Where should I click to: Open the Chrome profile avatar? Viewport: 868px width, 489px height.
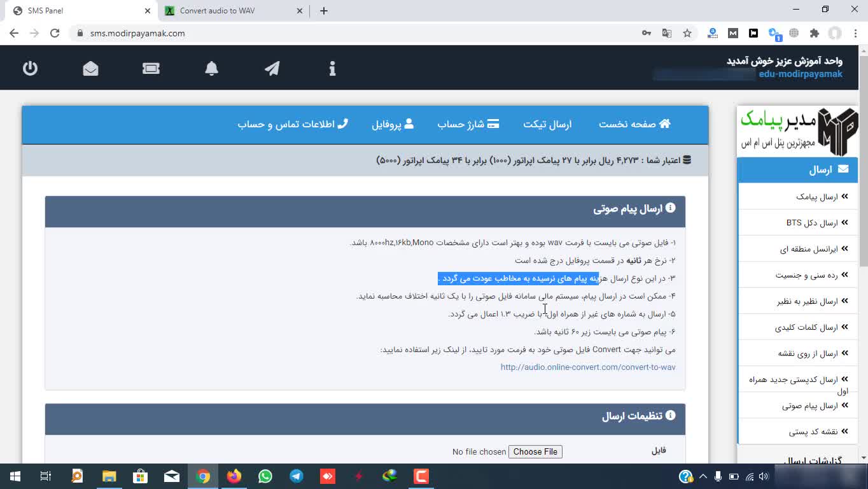835,33
